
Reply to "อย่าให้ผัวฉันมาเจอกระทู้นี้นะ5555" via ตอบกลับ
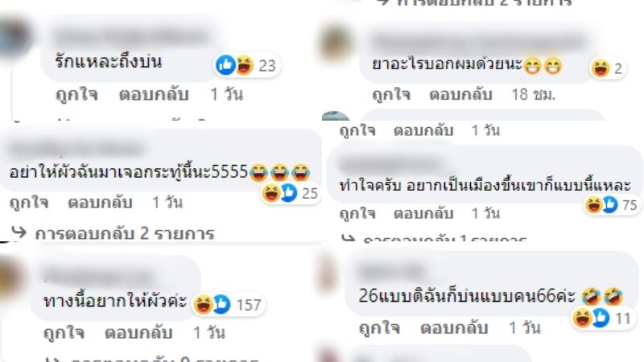100,203
